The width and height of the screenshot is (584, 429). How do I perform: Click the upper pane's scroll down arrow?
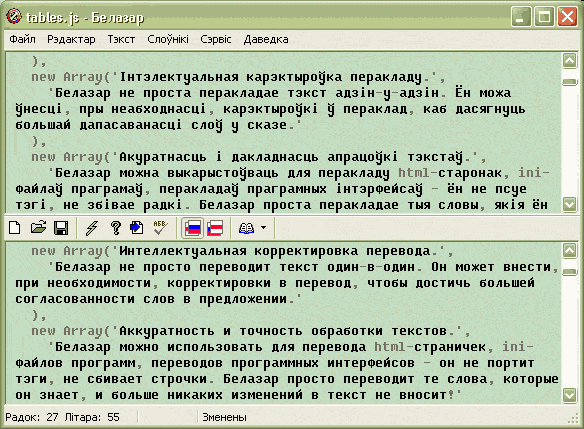pyautogui.click(x=569, y=204)
